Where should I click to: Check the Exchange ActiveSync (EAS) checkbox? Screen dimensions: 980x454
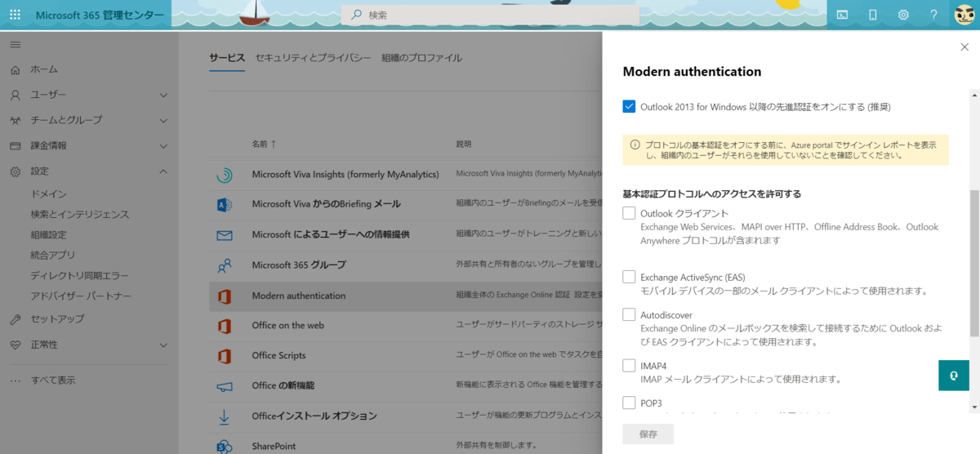tap(629, 277)
